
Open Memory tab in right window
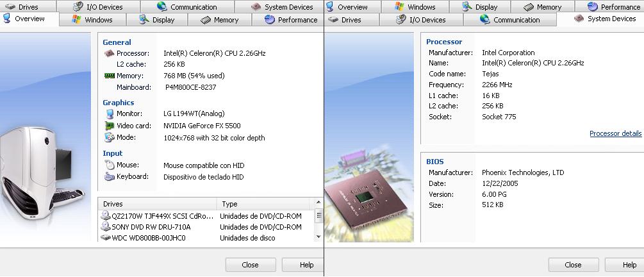pos(543,6)
